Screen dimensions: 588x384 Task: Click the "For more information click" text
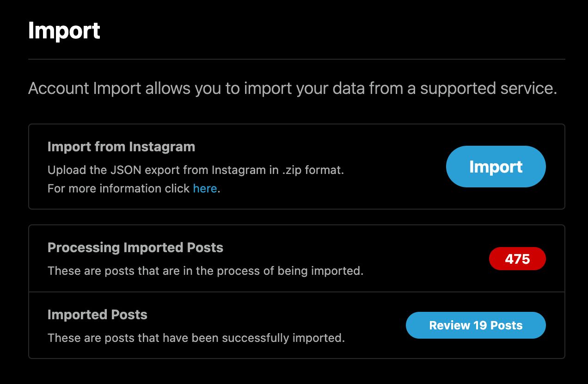tap(118, 189)
